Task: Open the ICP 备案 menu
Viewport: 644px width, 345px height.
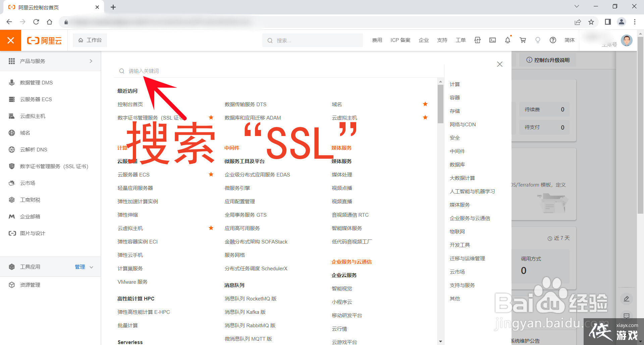Action: point(400,40)
